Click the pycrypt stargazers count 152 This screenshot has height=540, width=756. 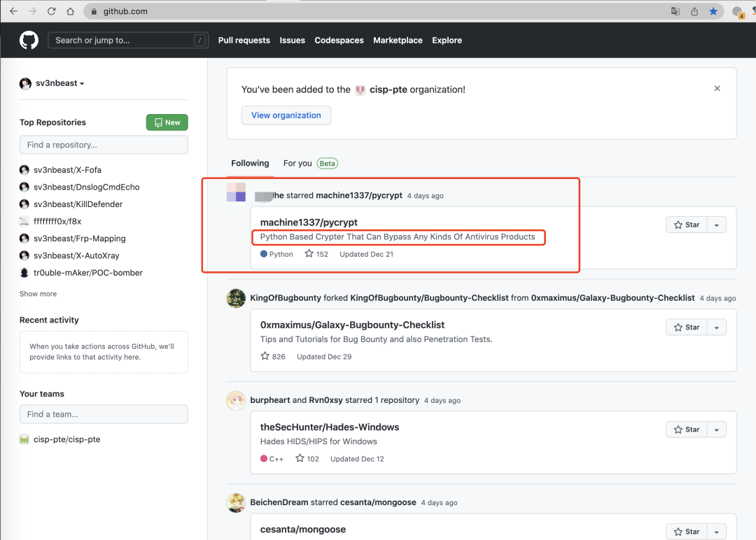tap(316, 254)
